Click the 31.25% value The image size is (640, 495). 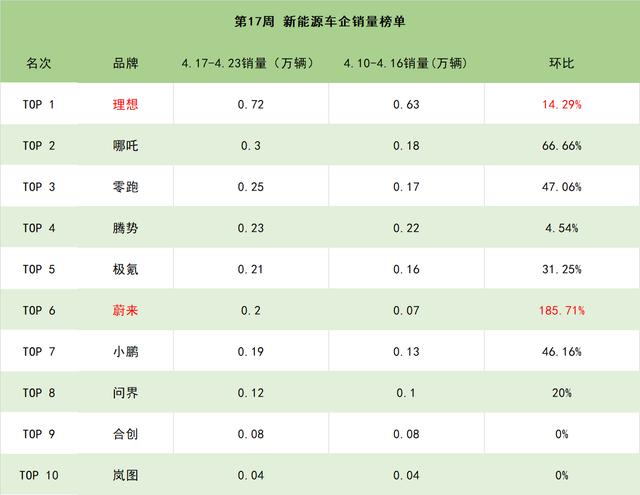click(x=562, y=269)
